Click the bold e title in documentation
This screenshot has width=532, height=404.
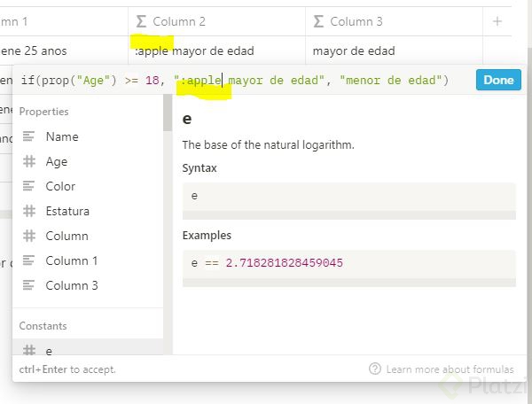[187, 119]
